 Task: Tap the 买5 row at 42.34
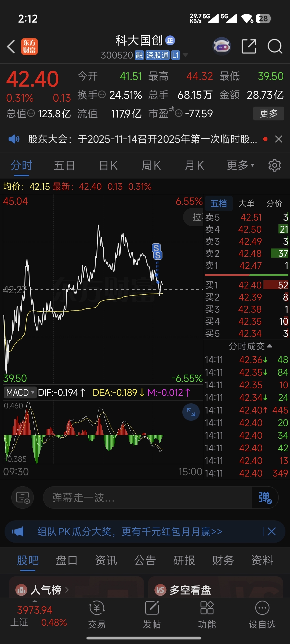pyautogui.click(x=247, y=333)
